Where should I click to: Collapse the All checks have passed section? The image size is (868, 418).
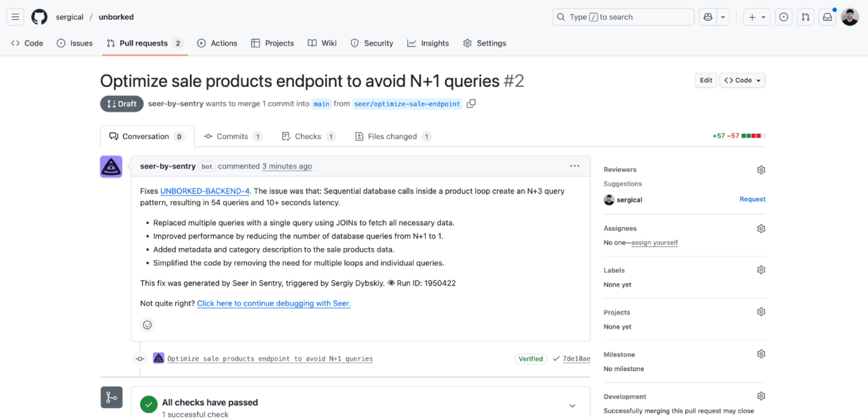pos(572,405)
